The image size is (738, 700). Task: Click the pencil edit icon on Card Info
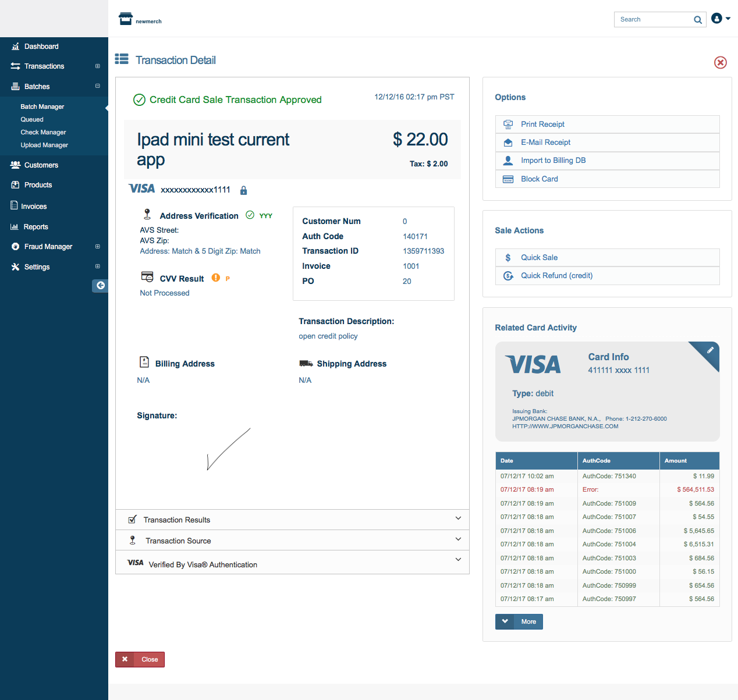(710, 350)
